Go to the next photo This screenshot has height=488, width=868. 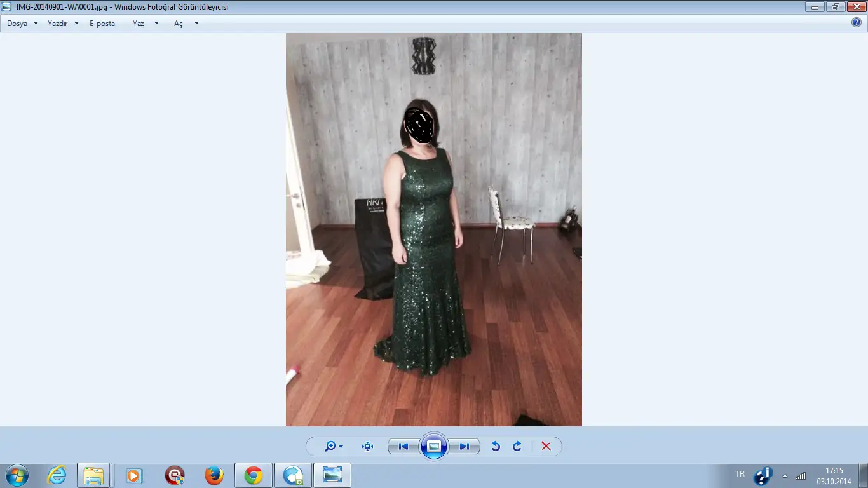tap(465, 447)
